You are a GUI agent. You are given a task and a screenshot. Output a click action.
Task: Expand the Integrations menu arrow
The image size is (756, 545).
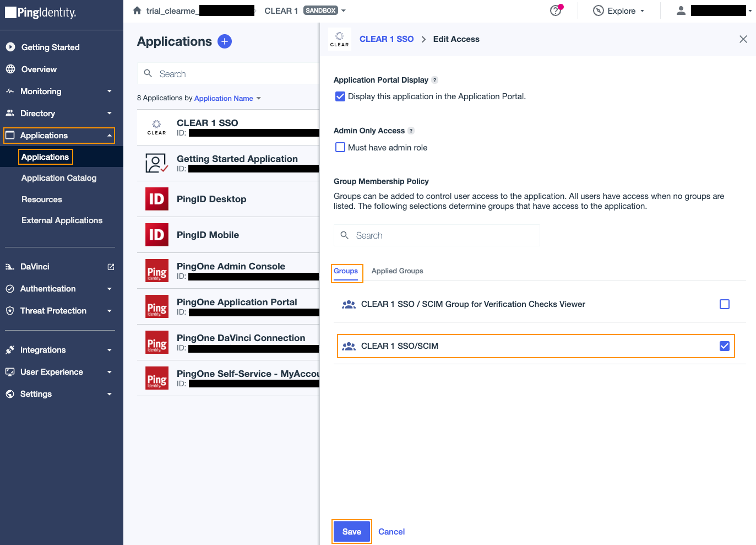110,350
